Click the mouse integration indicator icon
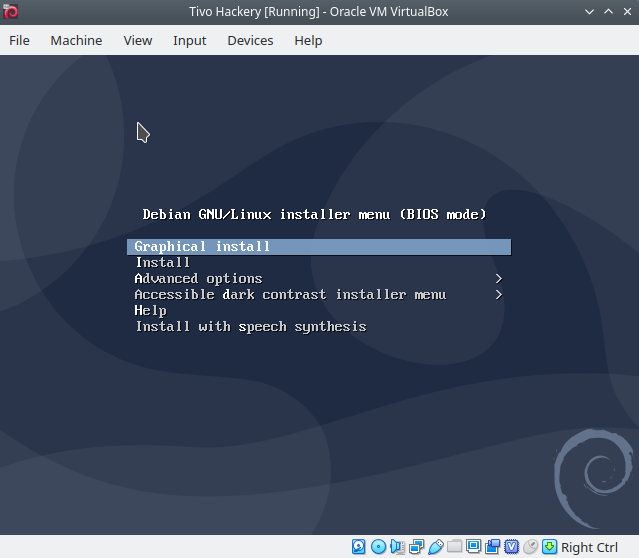 (x=531, y=547)
